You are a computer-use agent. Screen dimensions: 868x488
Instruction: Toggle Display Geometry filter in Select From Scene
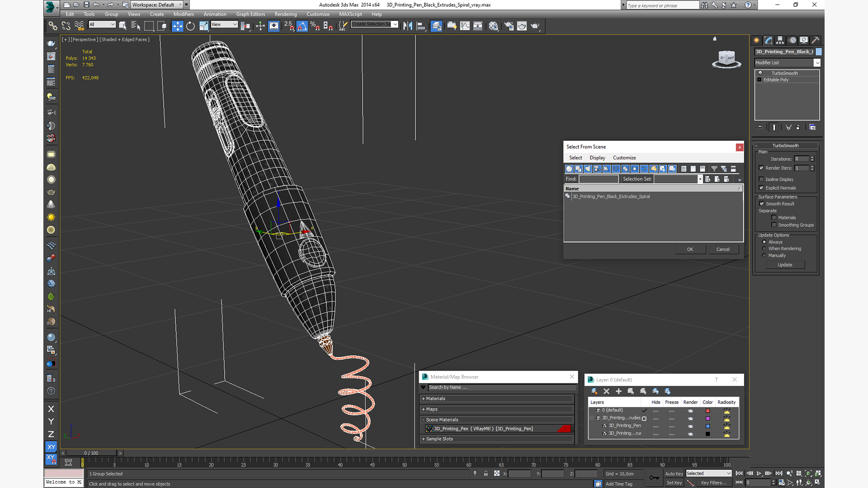[x=569, y=169]
